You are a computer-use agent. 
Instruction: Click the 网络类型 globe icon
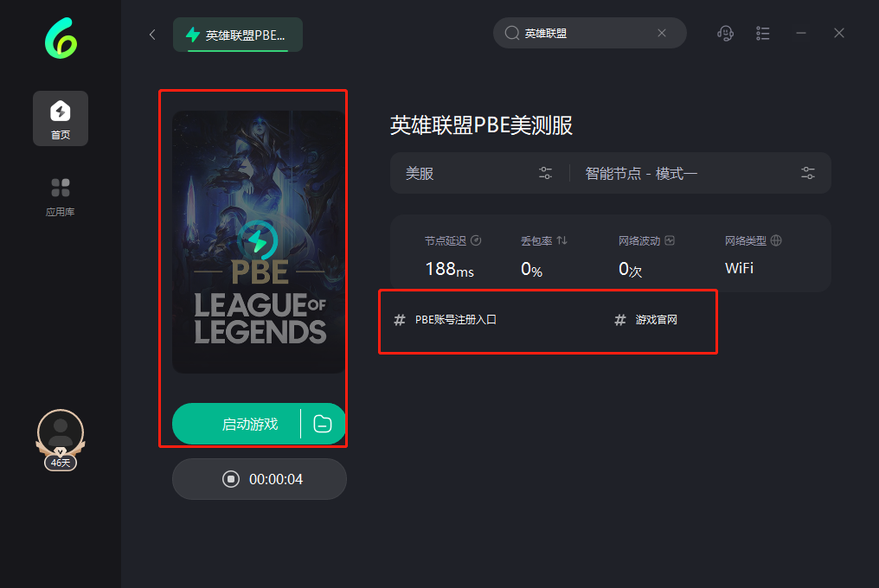click(776, 240)
